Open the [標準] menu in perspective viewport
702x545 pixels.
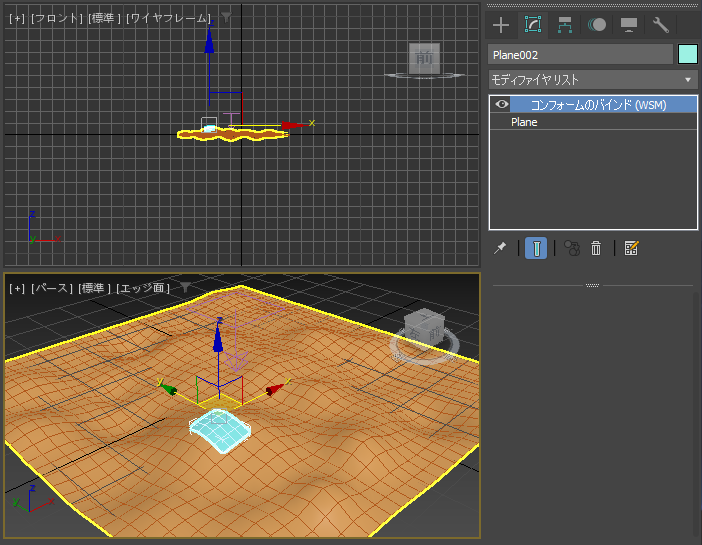tap(94, 288)
